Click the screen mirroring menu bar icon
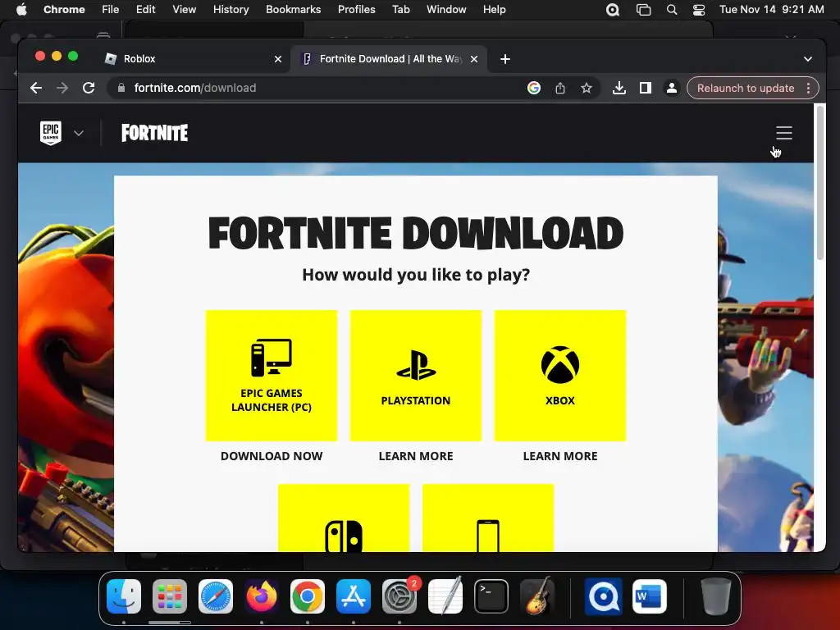 (x=643, y=10)
